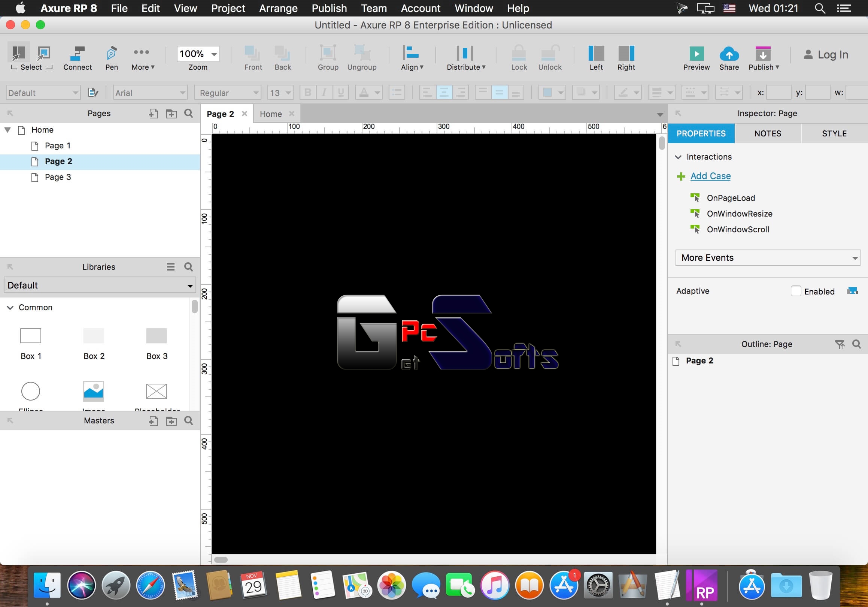Click the Log In button
The image size is (868, 607).
[826, 54]
